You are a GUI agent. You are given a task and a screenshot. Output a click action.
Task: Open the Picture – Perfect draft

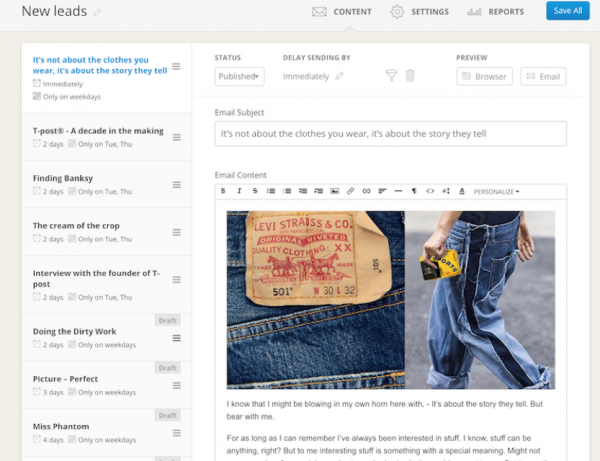[106, 385]
